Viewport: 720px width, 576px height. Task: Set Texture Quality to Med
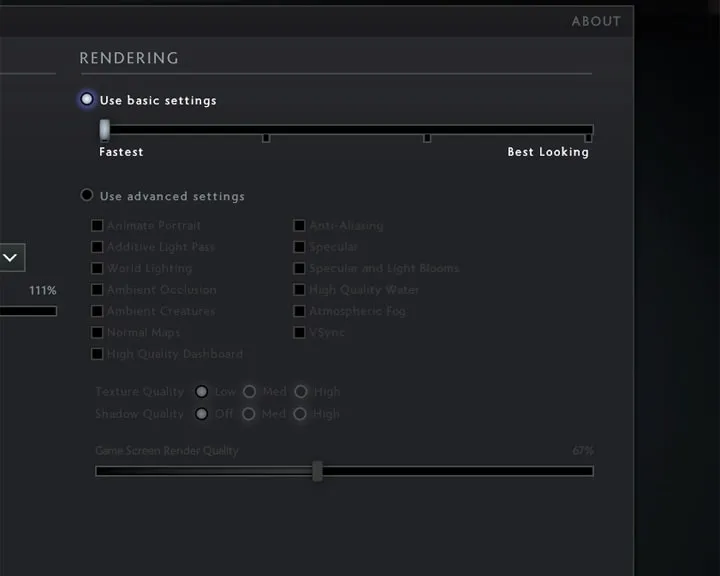pos(249,391)
